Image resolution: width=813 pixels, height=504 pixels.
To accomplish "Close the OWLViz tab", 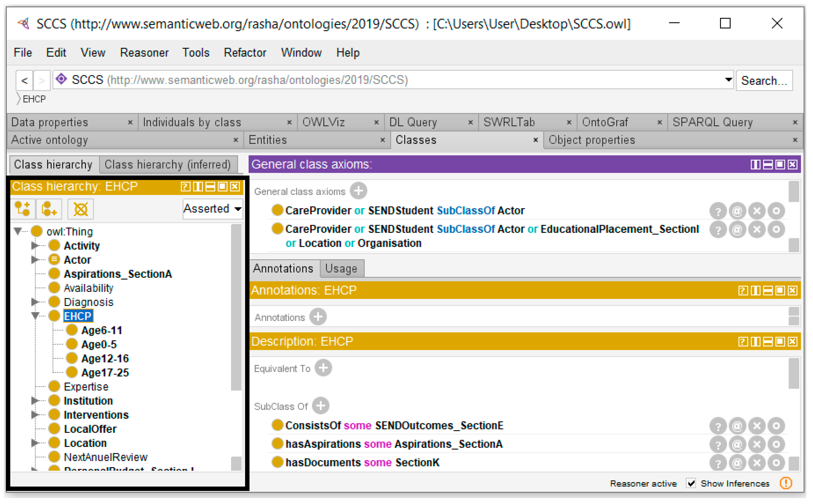I will tap(376, 122).
